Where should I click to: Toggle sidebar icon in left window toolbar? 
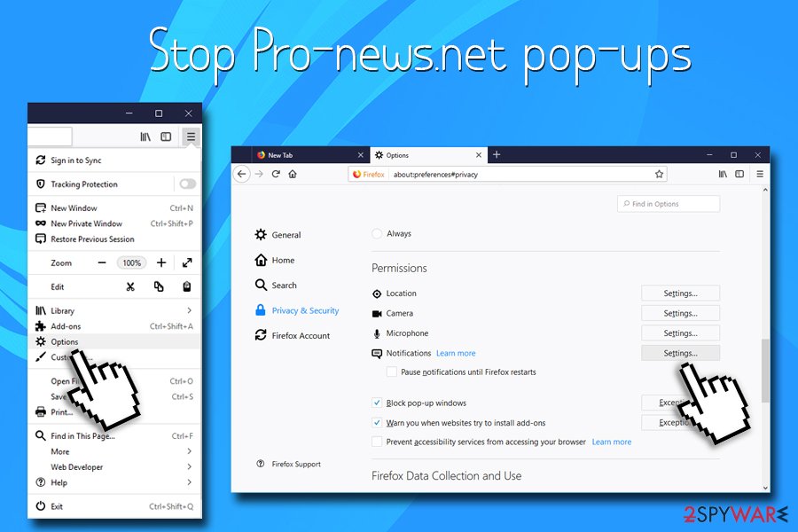(x=166, y=137)
